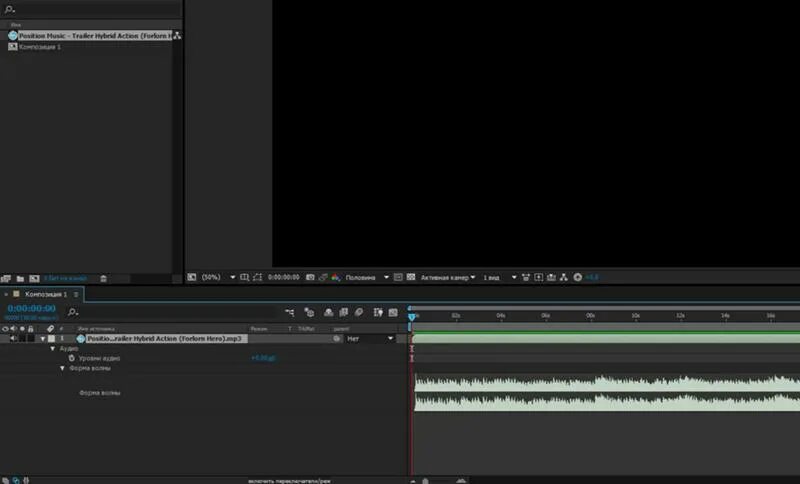The width and height of the screenshot is (800, 484).
Task: Click the label tag column header icon
Action: pyautogui.click(x=50, y=329)
